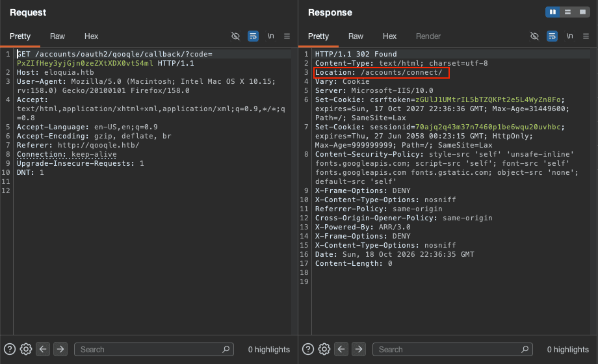The height and width of the screenshot is (364, 598).
Task: Open Response search settings gear
Action: 324,349
